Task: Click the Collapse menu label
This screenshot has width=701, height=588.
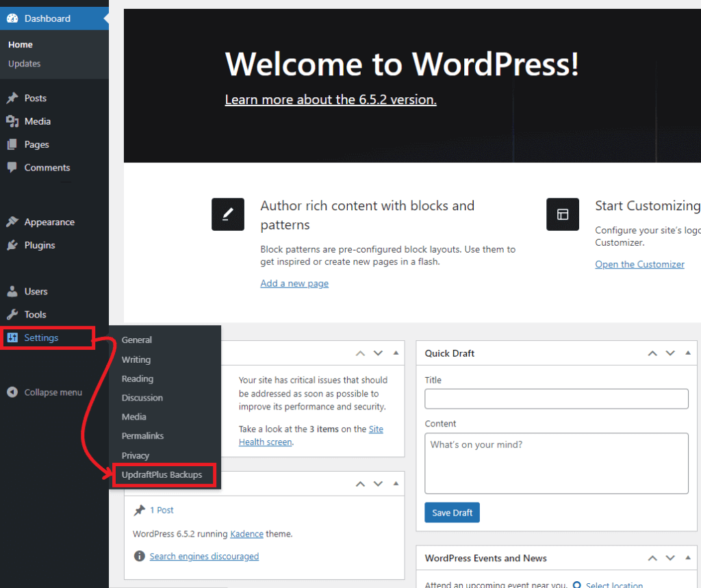Action: 53,392
